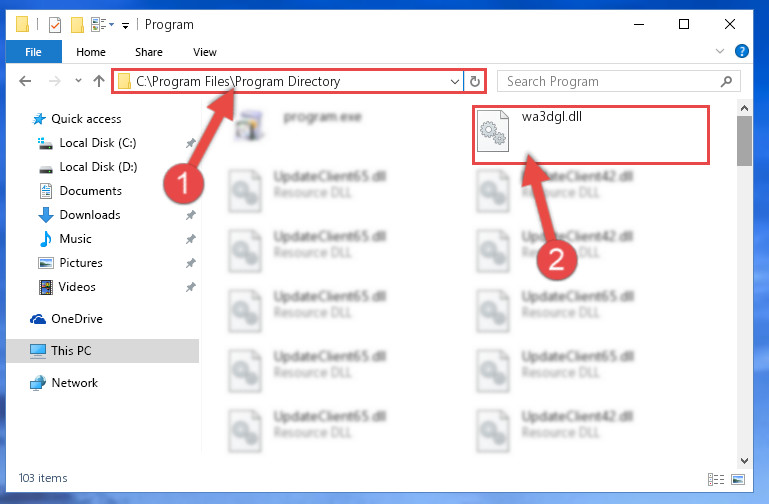The height and width of the screenshot is (504, 769).
Task: Expand the ribbon with the chevron
Action: [x=719, y=51]
